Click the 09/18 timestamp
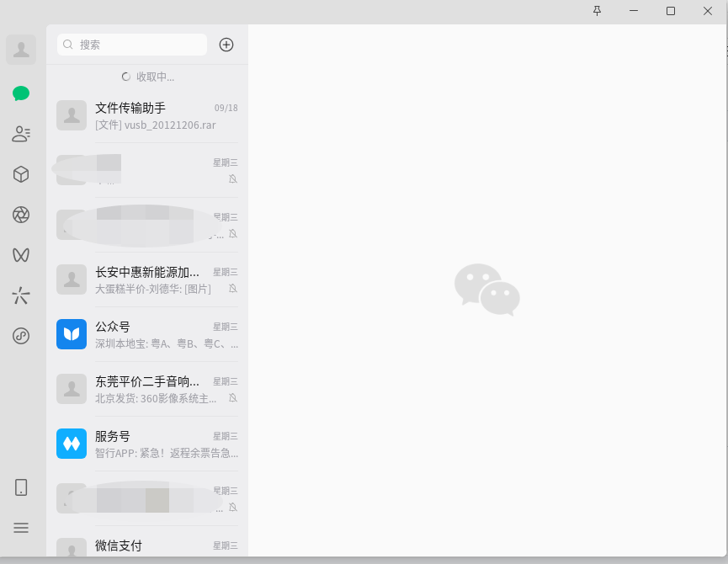The width and height of the screenshot is (728, 564). click(x=226, y=108)
